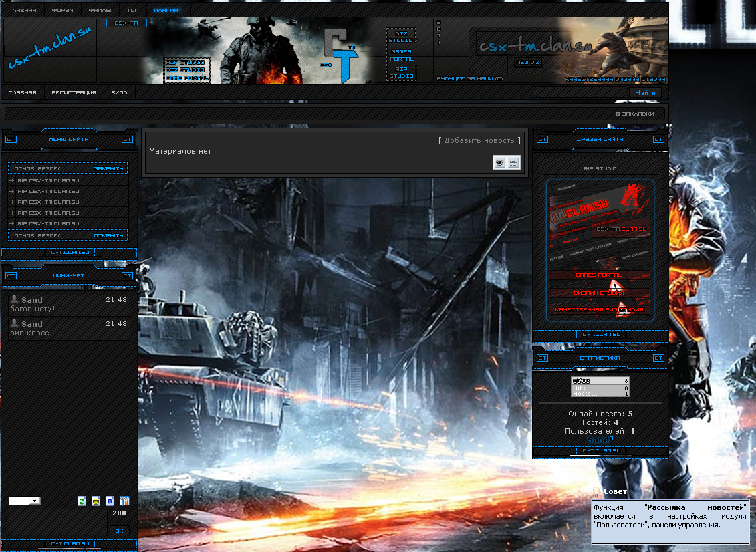Expand the section with the Открыть link

tap(108, 236)
